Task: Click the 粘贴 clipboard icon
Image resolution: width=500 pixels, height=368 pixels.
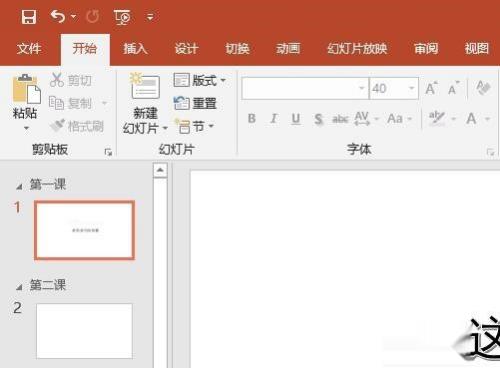Action: [x=26, y=89]
